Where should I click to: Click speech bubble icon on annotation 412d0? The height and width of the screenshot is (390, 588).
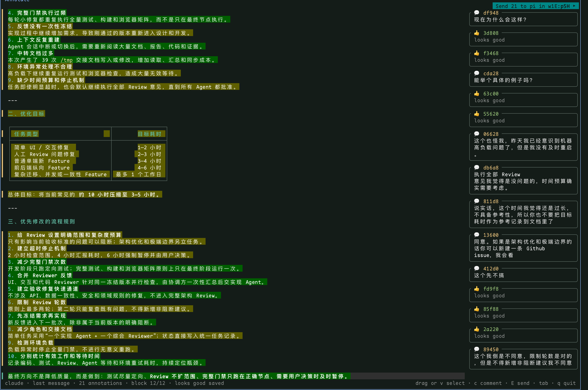click(x=476, y=268)
